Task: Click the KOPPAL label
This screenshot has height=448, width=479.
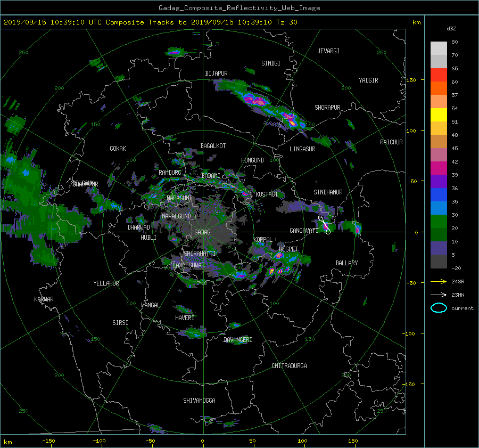Action: (x=263, y=239)
